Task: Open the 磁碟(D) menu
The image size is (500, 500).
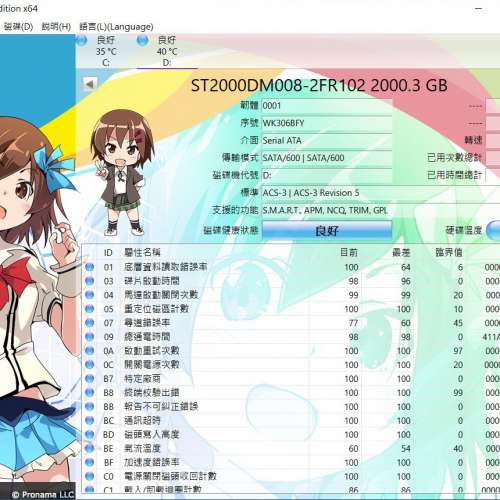Action: [18, 27]
